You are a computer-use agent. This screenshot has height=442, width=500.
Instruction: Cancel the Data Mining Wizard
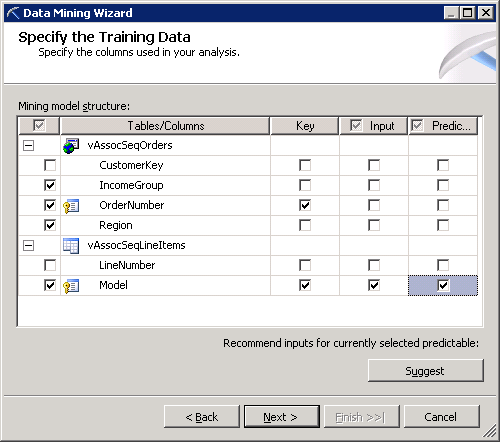(x=442, y=417)
